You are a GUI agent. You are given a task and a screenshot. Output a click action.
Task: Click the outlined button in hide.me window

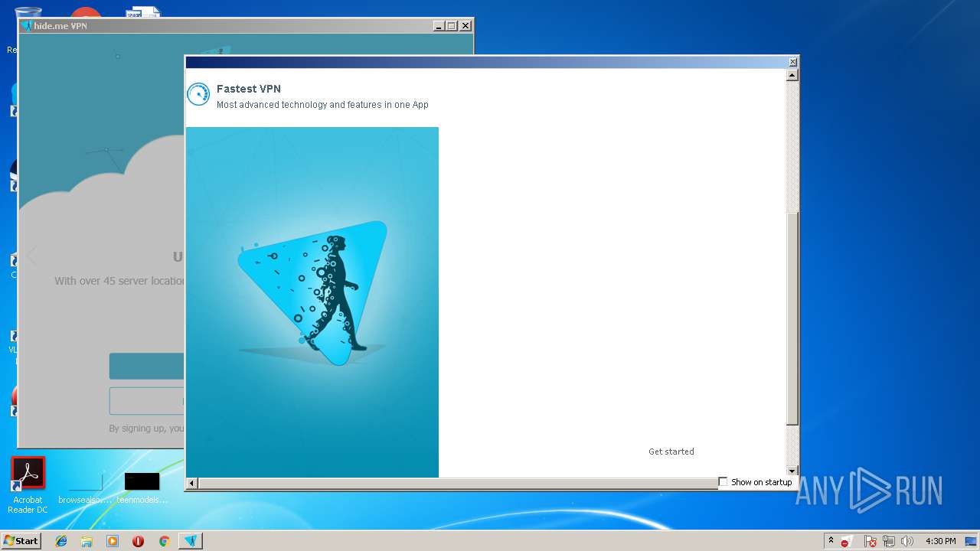pyautogui.click(x=147, y=401)
